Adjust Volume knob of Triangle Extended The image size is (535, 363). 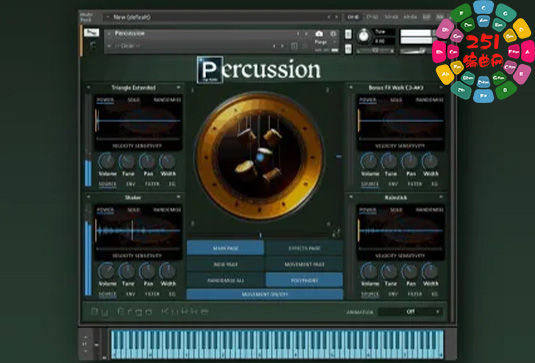coord(107,161)
